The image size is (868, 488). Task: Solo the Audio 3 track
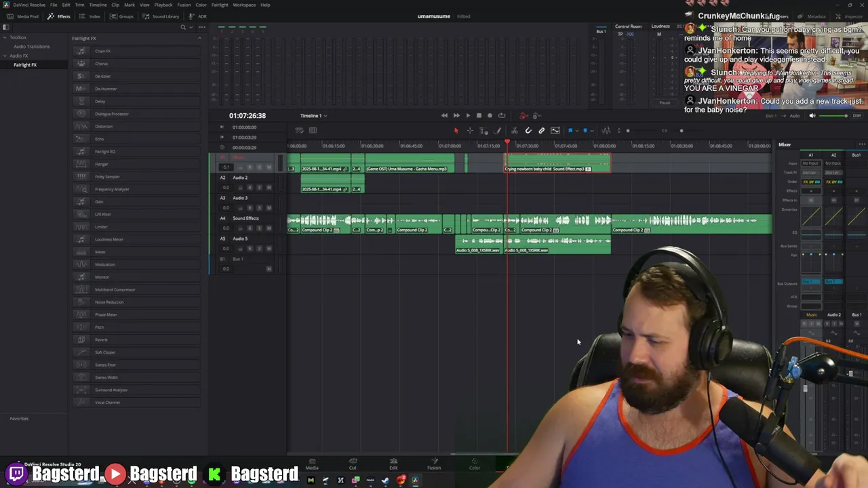click(x=259, y=208)
